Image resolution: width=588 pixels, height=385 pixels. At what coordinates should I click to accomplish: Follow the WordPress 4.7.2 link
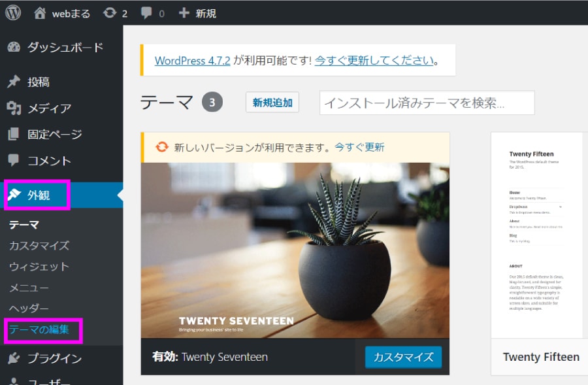pyautogui.click(x=192, y=60)
